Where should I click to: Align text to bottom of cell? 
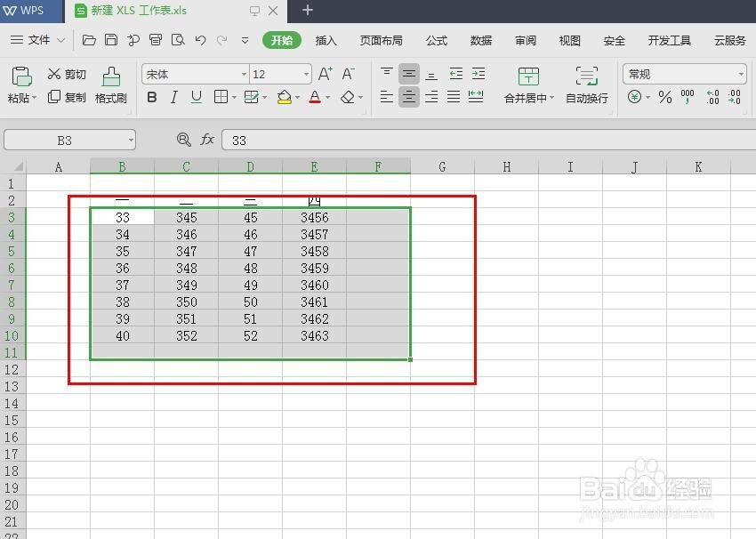click(x=431, y=74)
